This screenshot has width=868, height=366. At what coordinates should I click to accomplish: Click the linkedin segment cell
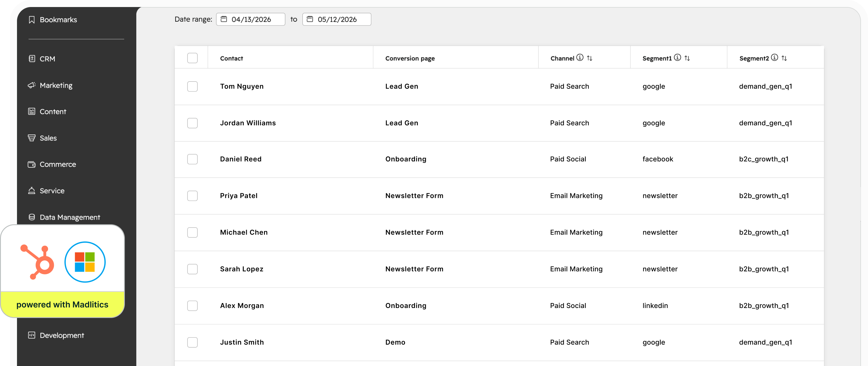(x=655, y=306)
